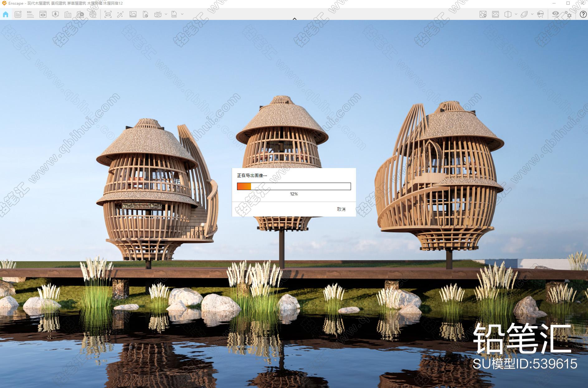
Task: Maximize the Enscape window
Action: pyautogui.click(x=568, y=3)
